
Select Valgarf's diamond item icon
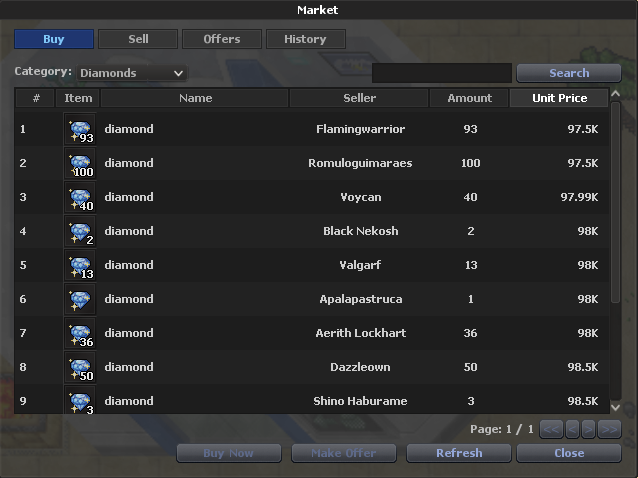pyautogui.click(x=79, y=266)
